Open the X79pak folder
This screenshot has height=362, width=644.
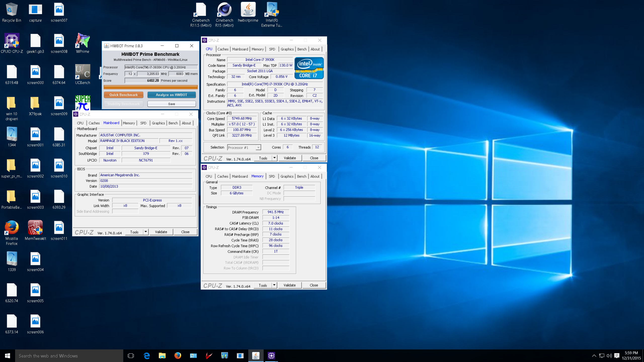tap(35, 106)
